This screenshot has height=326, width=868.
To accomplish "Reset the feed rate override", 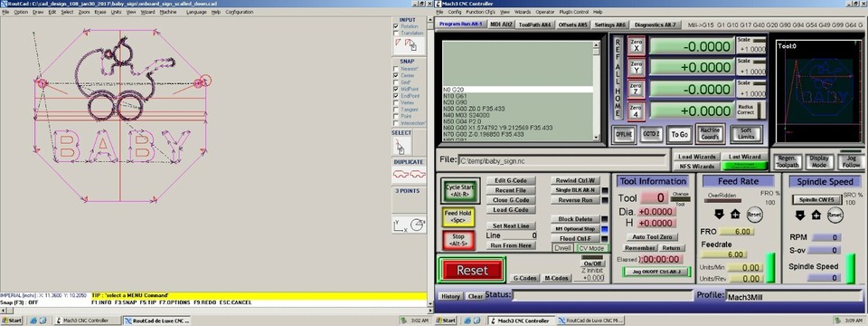I will coord(754,214).
